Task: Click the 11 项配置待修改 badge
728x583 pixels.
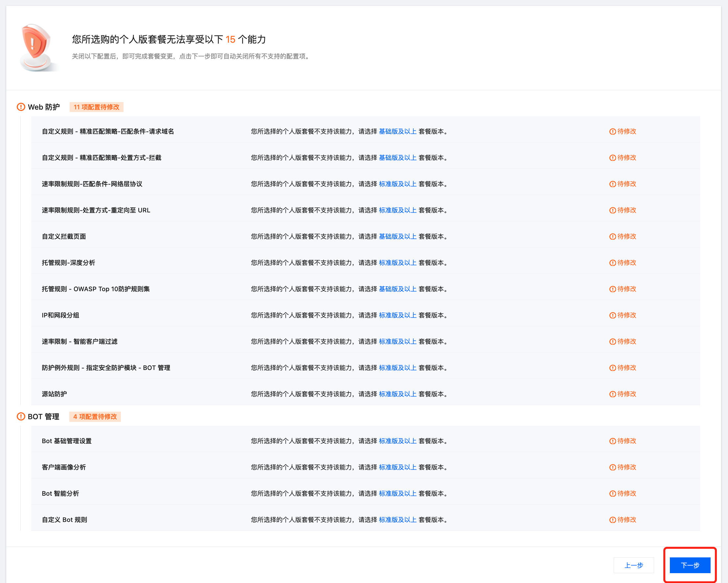Action: (96, 107)
